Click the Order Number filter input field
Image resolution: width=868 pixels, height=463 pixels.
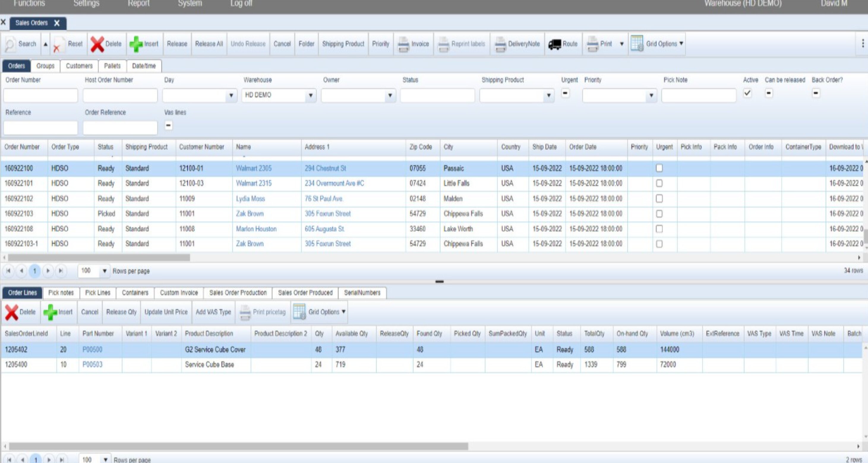pos(40,95)
